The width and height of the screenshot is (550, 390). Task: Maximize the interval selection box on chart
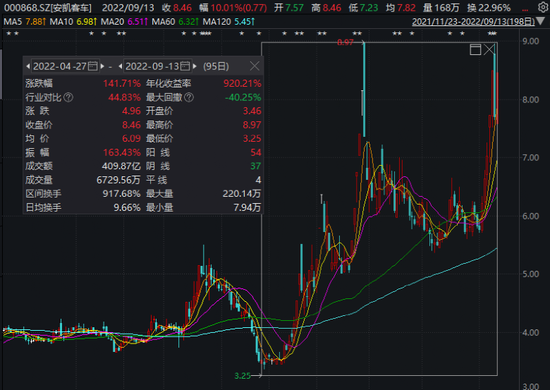point(475,49)
